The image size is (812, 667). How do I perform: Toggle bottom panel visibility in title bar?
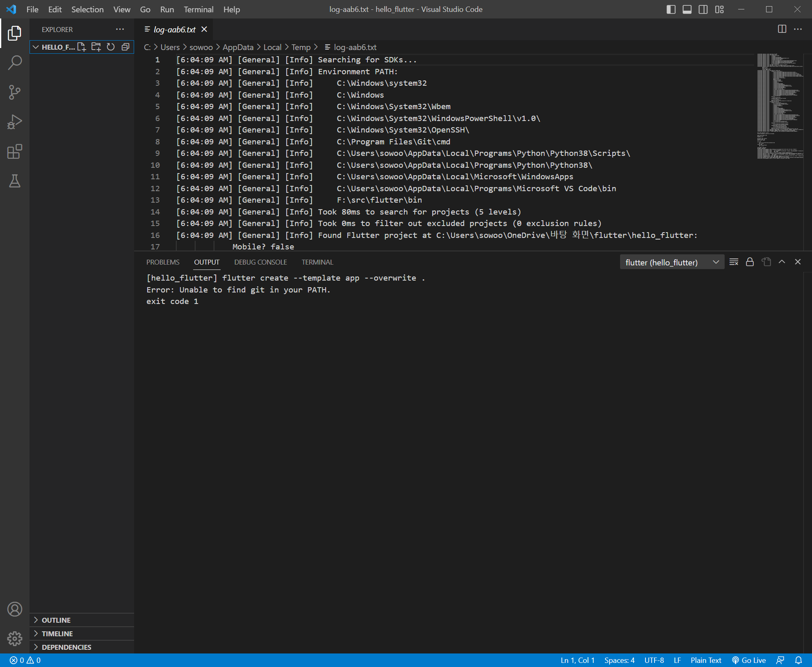tap(687, 9)
